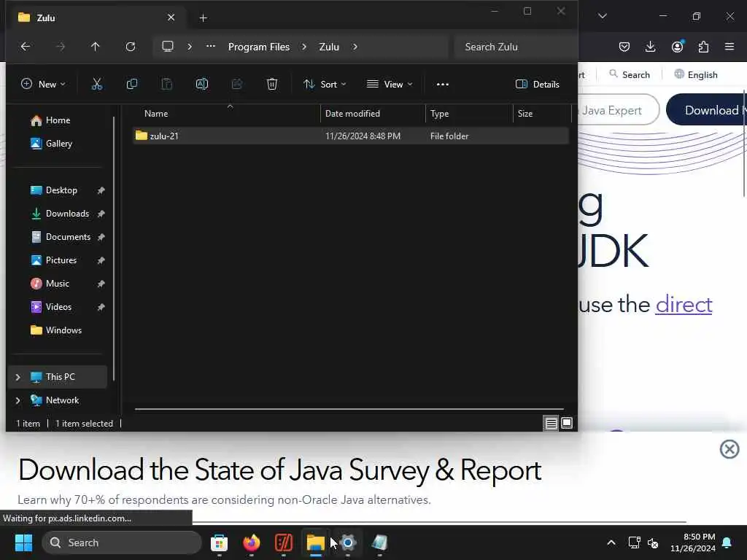Add a new File Explorer tab
The height and width of the screenshot is (560, 747).
pos(203,18)
